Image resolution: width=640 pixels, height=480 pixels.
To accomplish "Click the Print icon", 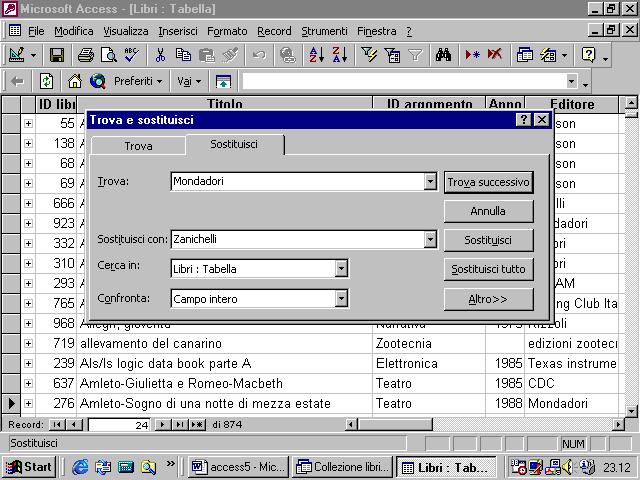I will click(86, 55).
